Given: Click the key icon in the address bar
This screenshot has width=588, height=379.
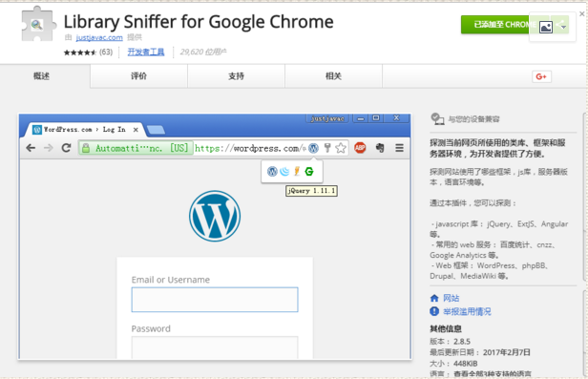Looking at the screenshot, I should pyautogui.click(x=327, y=148).
